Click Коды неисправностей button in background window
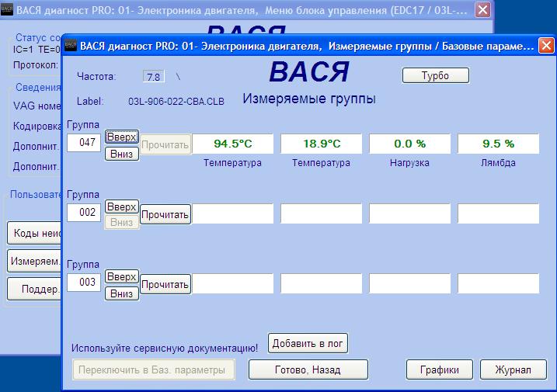557x392 pixels. coord(34,233)
